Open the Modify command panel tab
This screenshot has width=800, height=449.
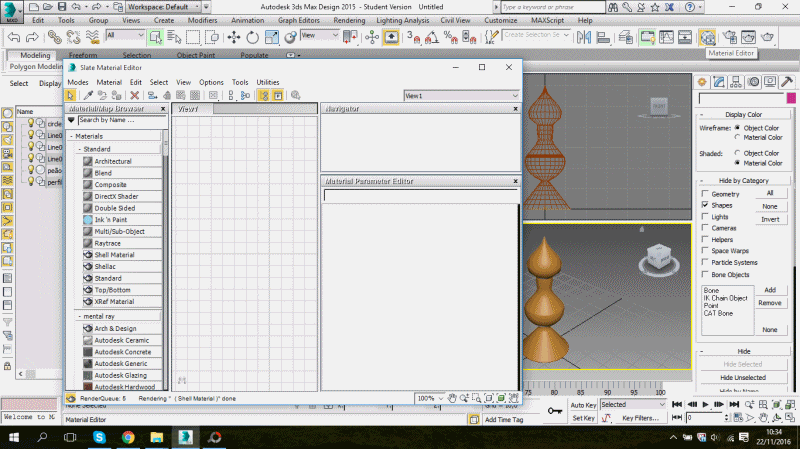(x=719, y=82)
